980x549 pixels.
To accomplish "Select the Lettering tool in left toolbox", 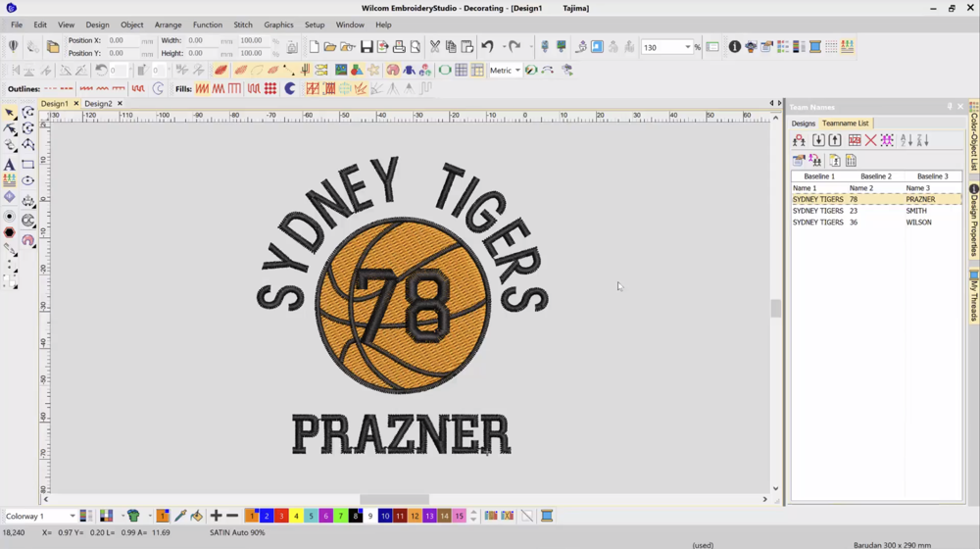I will coord(10,164).
